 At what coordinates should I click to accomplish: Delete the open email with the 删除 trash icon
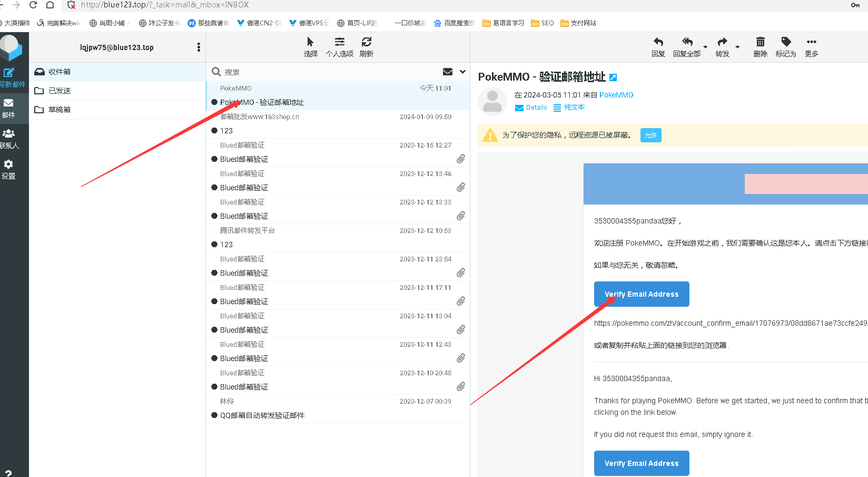[760, 42]
